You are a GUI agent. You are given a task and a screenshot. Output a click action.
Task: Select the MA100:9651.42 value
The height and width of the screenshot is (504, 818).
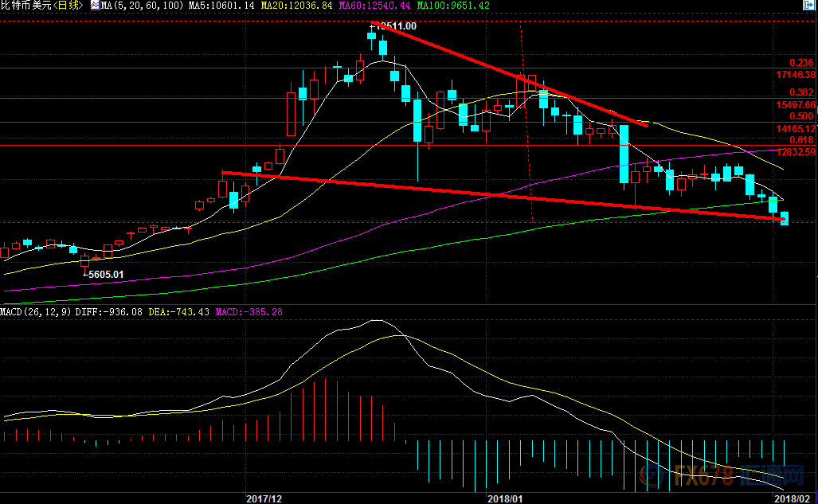453,6
